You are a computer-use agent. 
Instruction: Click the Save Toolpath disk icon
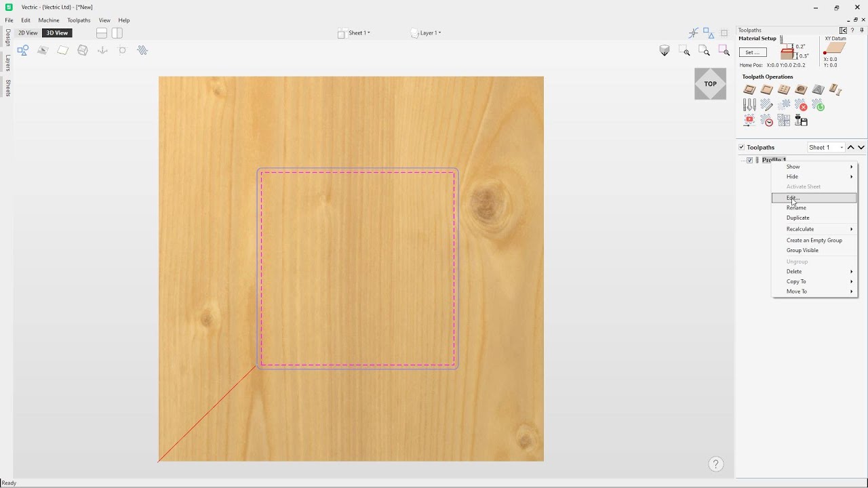(801, 121)
